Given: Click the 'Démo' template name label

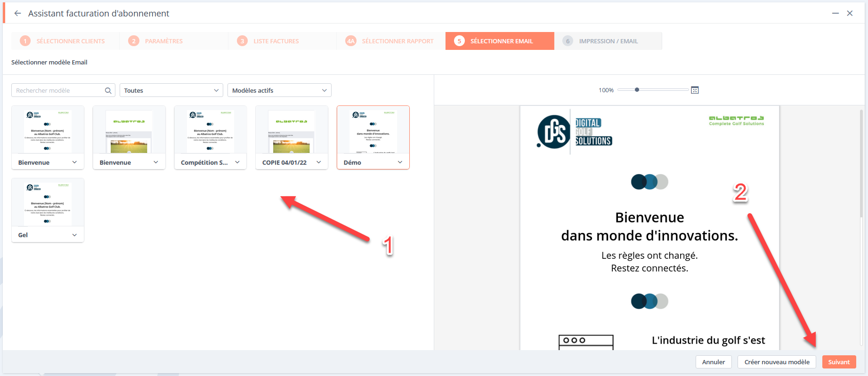Looking at the screenshot, I should [x=352, y=162].
